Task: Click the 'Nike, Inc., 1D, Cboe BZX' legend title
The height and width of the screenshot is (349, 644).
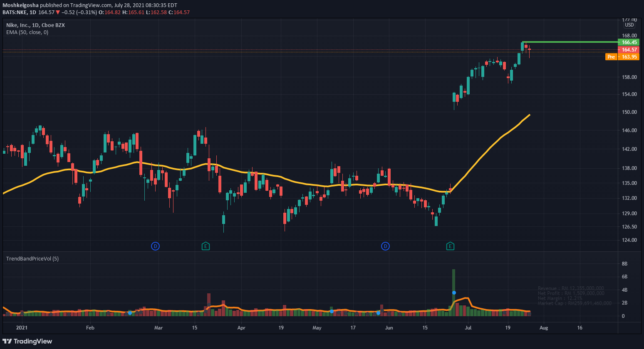Action: (35, 25)
